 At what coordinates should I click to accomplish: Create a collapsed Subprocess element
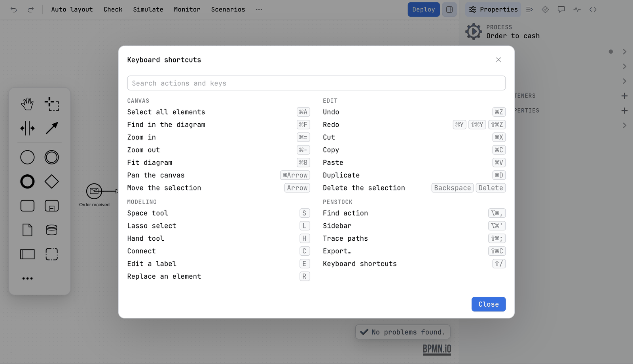coord(52,206)
